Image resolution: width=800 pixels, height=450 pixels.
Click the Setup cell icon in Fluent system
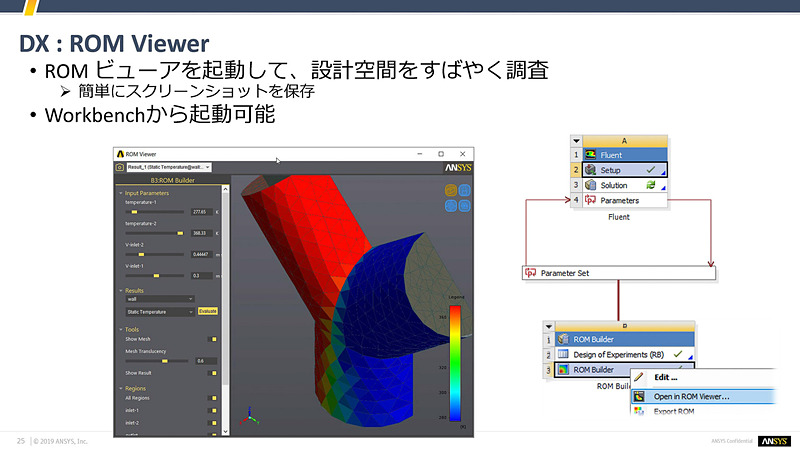click(x=590, y=170)
